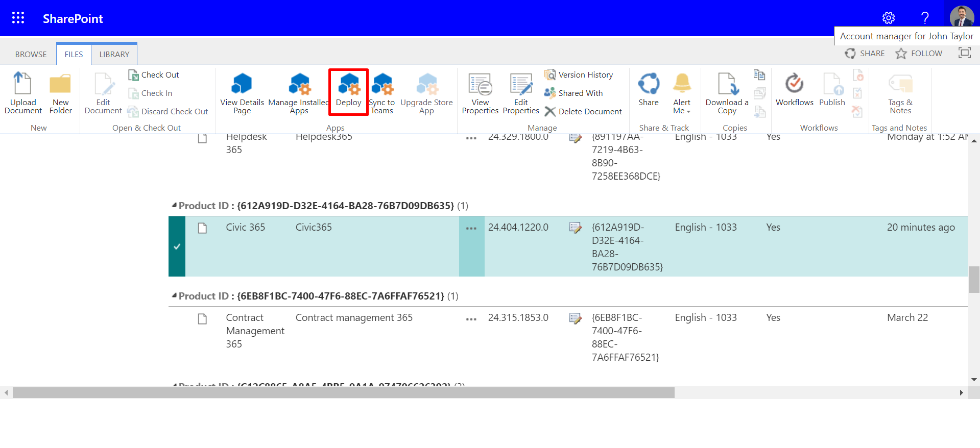Click the scroll up arrow
980x448 pixels.
pyautogui.click(x=974, y=140)
